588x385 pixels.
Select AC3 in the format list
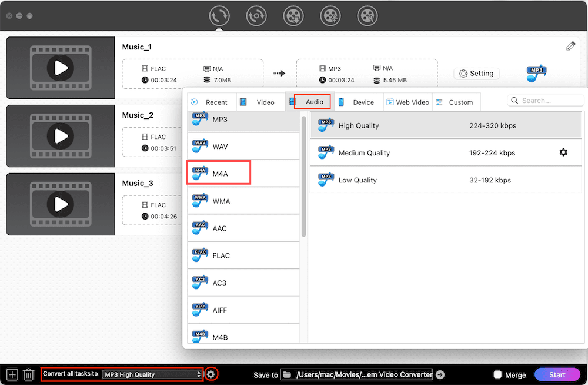pyautogui.click(x=244, y=283)
